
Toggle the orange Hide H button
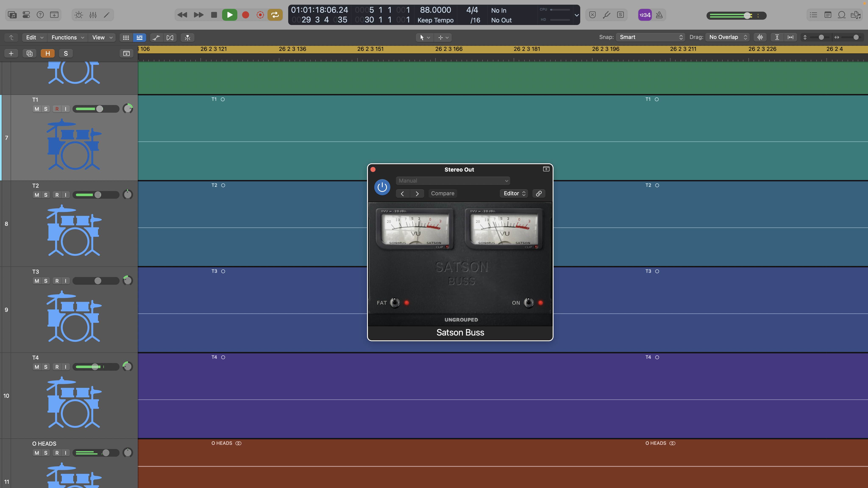click(47, 54)
